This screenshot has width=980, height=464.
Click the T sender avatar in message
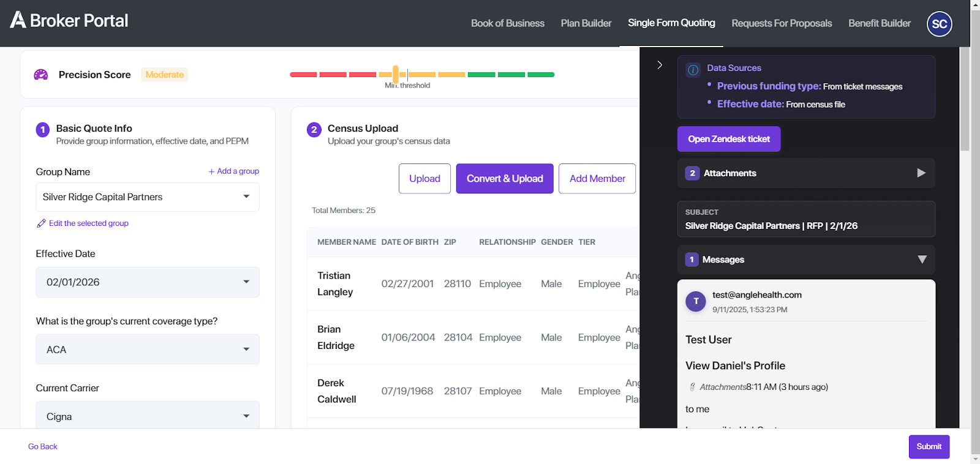point(696,301)
